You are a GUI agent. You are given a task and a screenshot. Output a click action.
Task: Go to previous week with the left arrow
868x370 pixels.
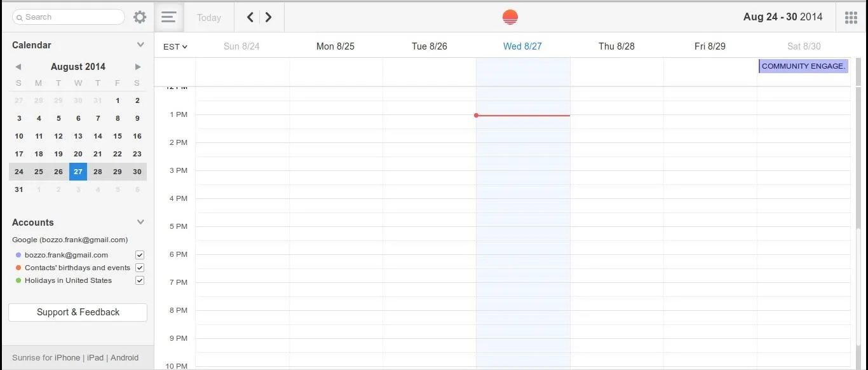point(250,17)
